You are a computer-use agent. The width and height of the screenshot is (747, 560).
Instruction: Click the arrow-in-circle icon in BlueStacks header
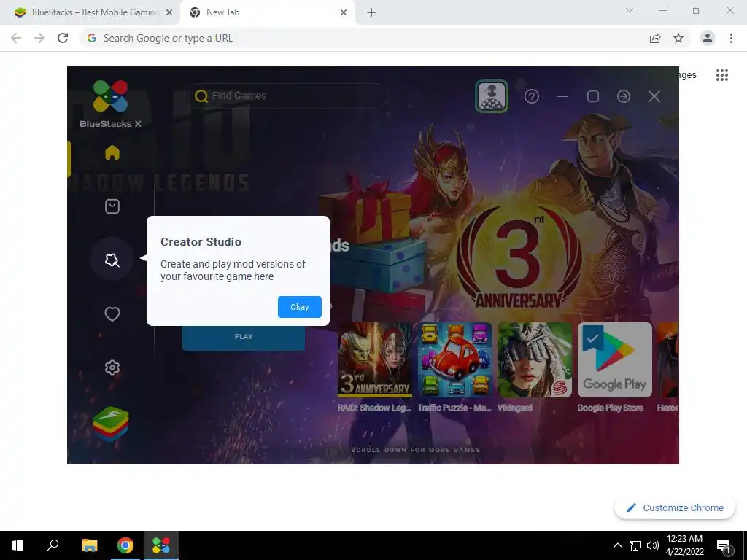point(624,97)
